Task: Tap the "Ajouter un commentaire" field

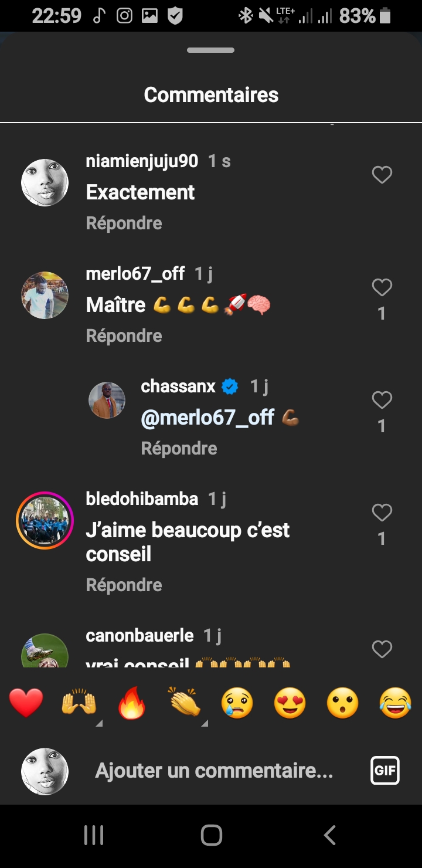Action: [x=214, y=771]
